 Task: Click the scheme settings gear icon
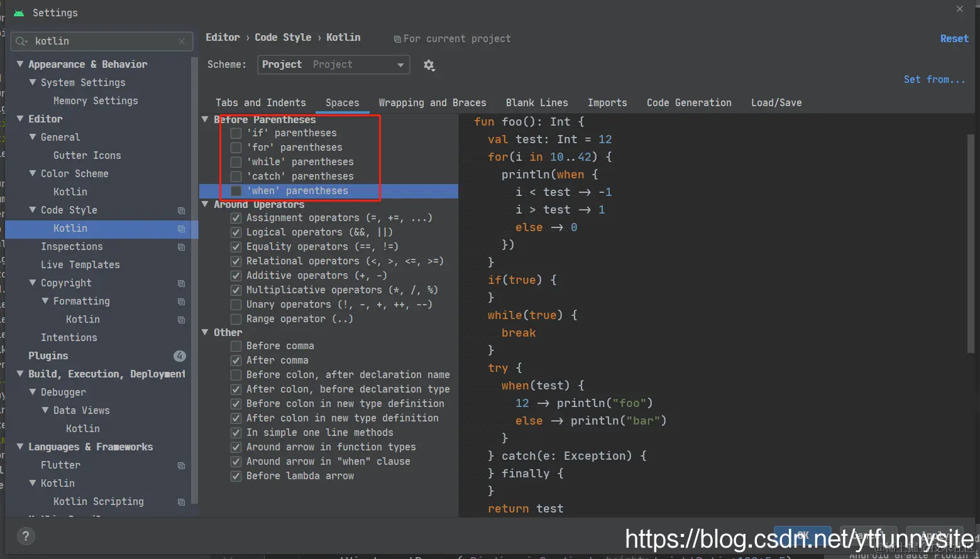pos(429,65)
